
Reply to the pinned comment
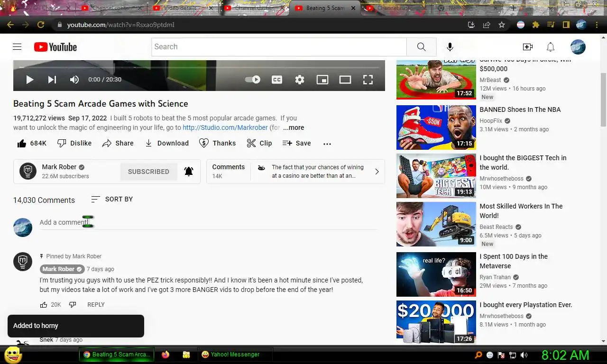pos(96,305)
